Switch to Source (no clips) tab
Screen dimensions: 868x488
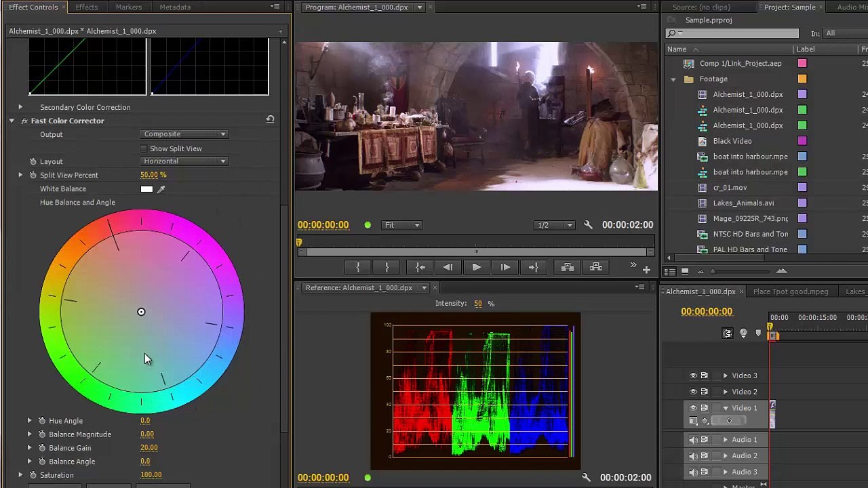tap(701, 7)
